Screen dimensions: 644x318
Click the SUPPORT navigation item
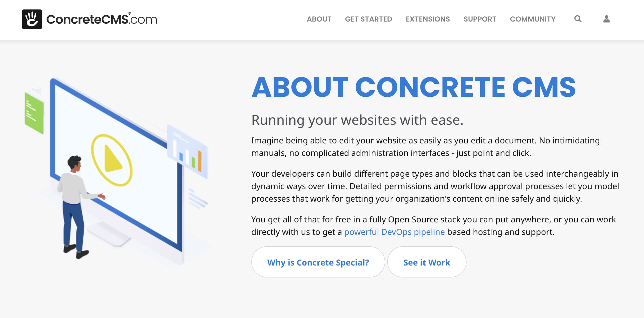tap(480, 18)
